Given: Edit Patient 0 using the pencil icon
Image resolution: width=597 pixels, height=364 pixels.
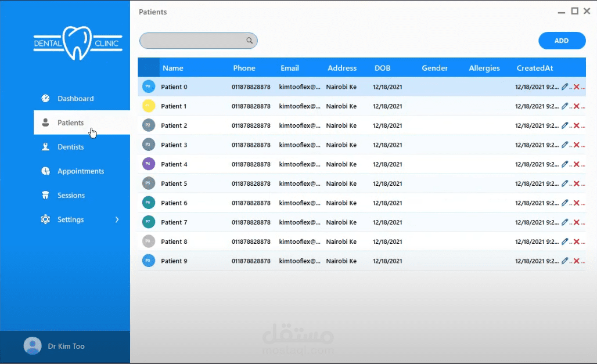Looking at the screenshot, I should click(564, 87).
